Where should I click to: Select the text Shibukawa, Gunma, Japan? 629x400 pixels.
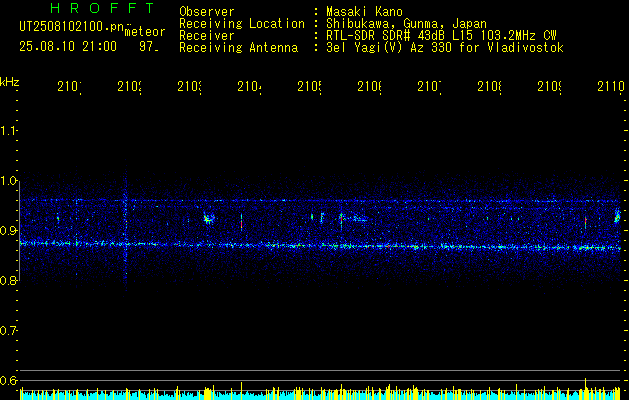(406, 24)
